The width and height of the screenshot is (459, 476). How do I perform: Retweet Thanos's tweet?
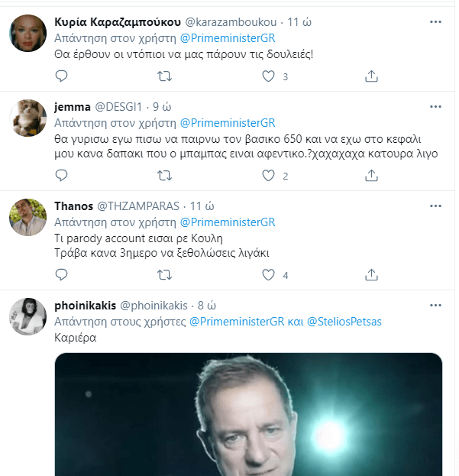164,275
